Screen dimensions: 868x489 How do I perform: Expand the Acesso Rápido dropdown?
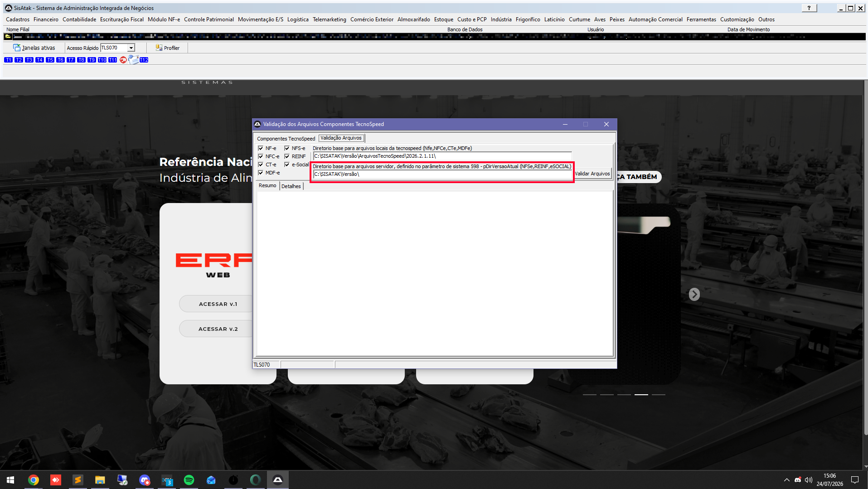click(x=131, y=48)
